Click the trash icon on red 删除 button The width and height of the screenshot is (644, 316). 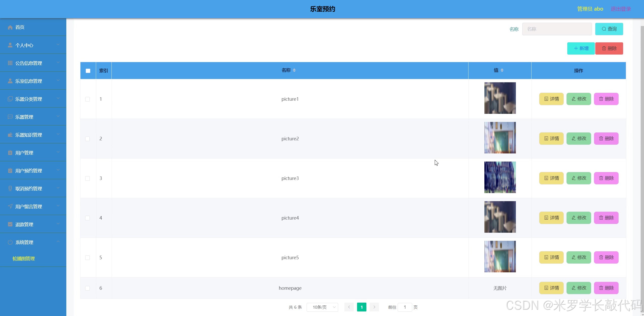point(604,48)
